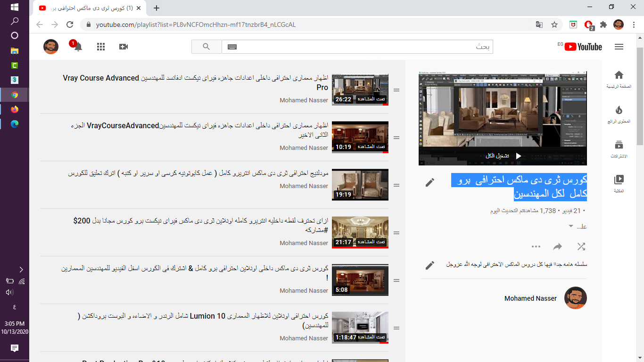
Task: Click the reorder handle of the 1:18:47 video
Action: tap(396, 328)
